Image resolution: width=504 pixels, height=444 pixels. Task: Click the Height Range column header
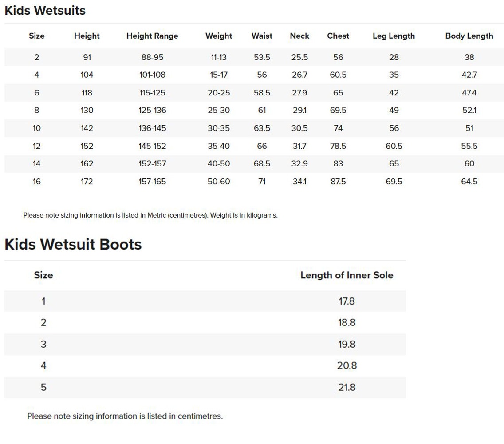click(x=152, y=36)
